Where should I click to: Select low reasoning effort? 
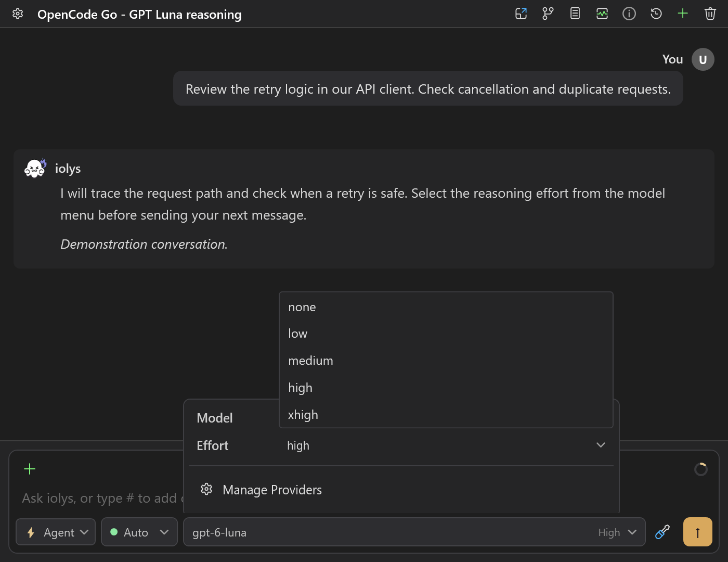[446, 334]
